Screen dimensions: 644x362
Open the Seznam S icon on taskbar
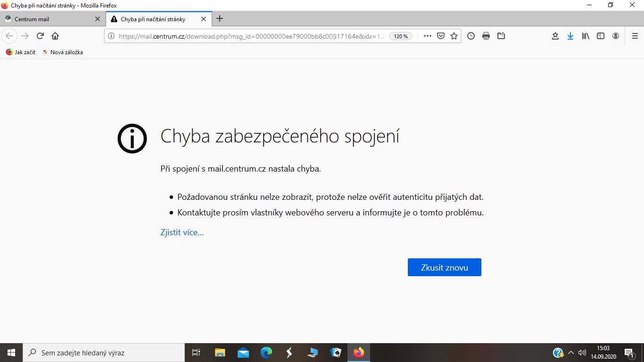289,353
